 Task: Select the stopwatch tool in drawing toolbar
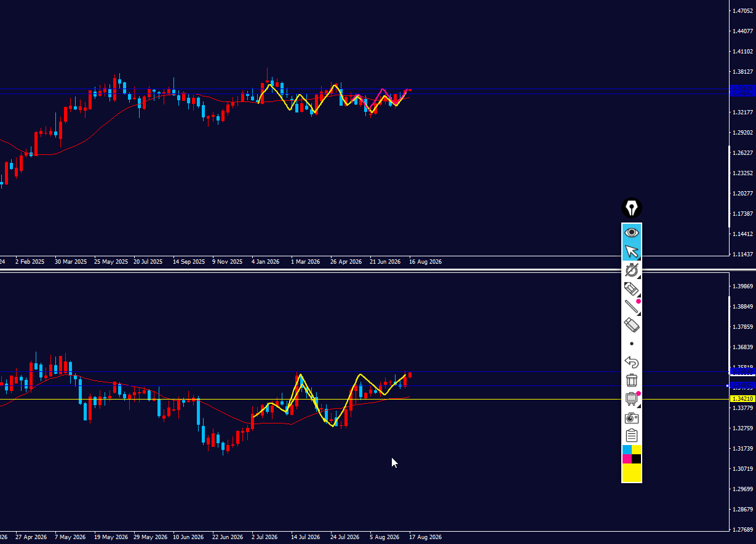tap(632, 270)
